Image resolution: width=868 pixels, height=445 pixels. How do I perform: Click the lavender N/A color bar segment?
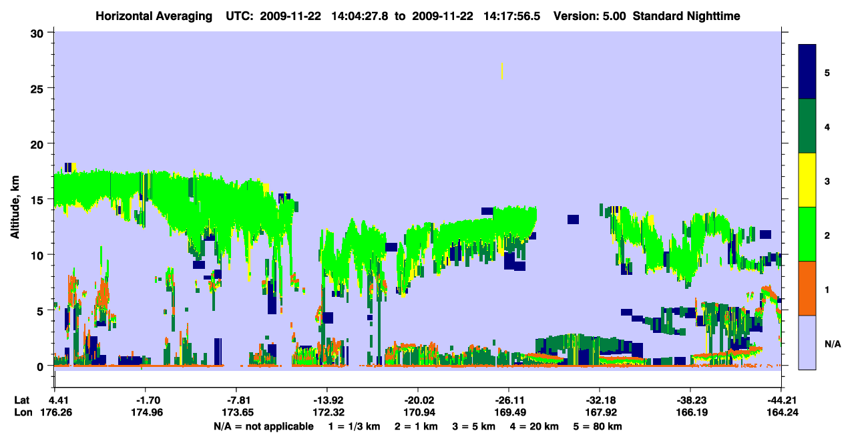coord(807,342)
